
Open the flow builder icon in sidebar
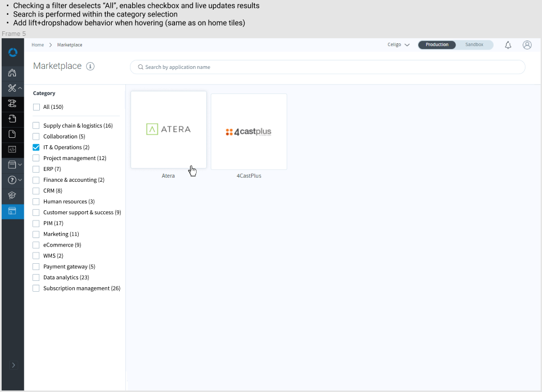click(x=12, y=104)
